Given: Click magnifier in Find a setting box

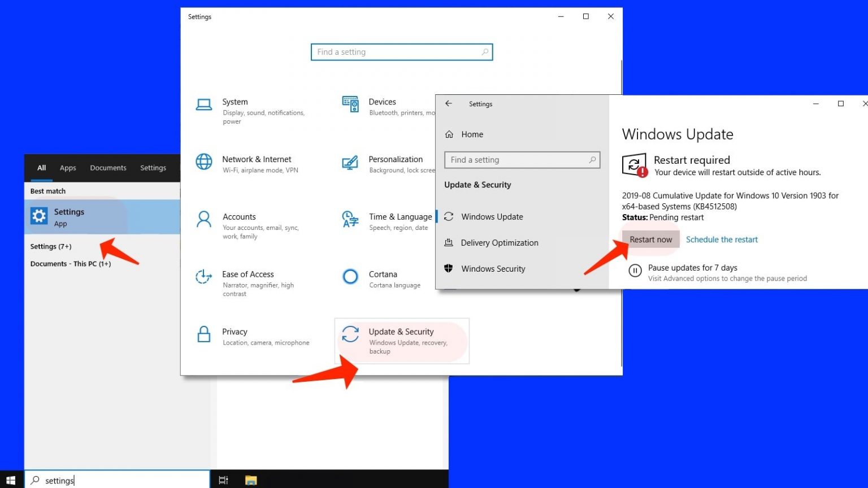Looking at the screenshot, I should coord(485,52).
